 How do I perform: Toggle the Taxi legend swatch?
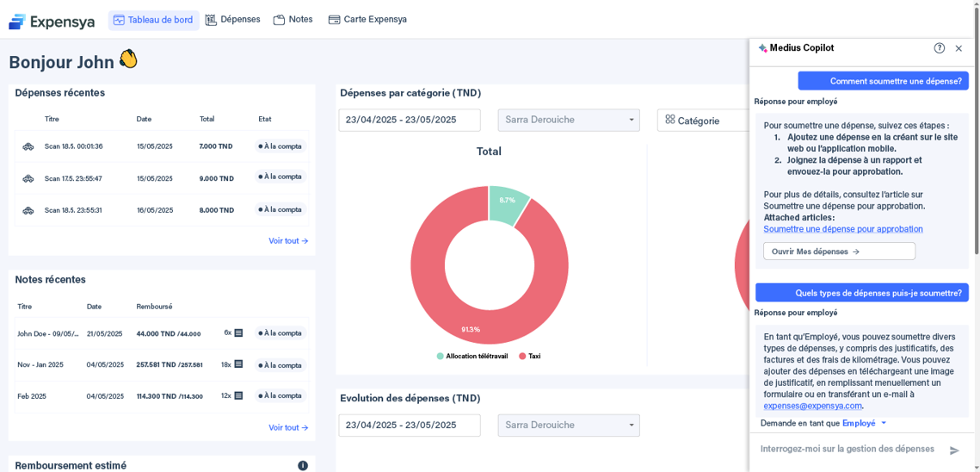(522, 356)
